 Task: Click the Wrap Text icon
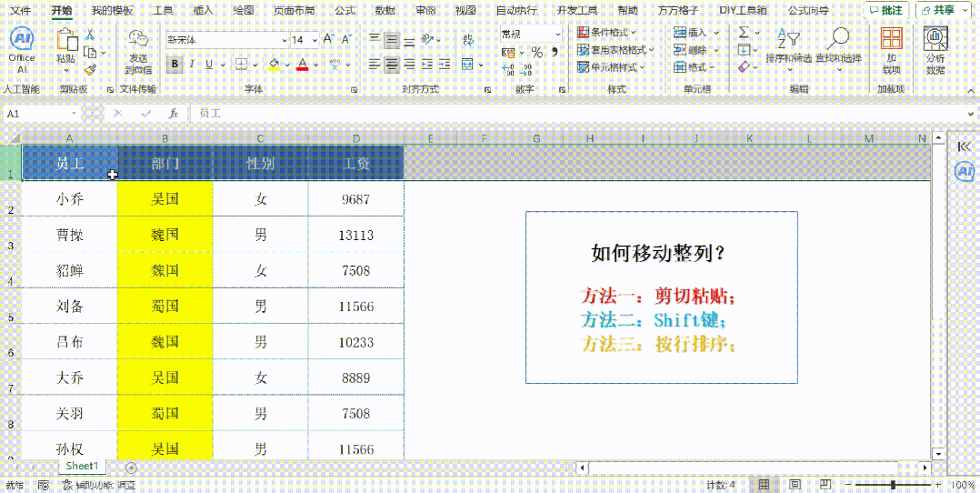tap(467, 40)
